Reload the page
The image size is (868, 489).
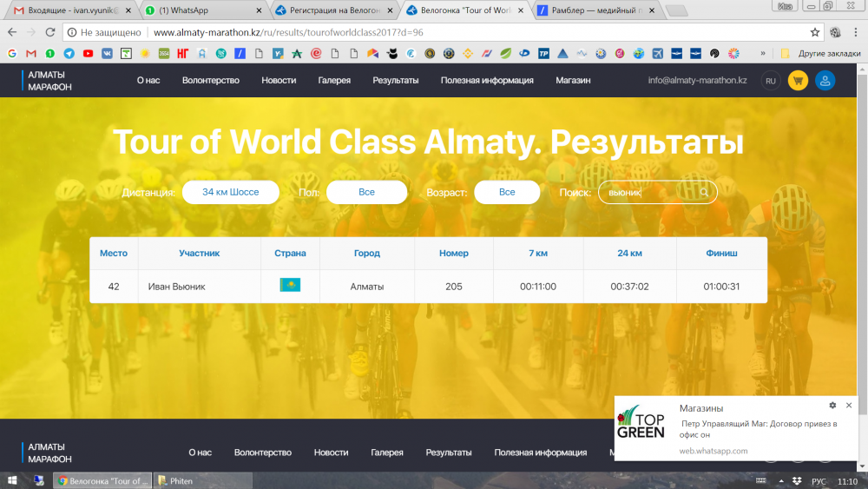point(50,32)
